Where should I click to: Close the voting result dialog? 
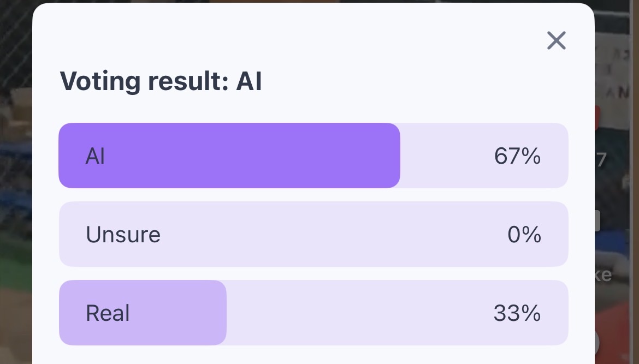pos(556,40)
